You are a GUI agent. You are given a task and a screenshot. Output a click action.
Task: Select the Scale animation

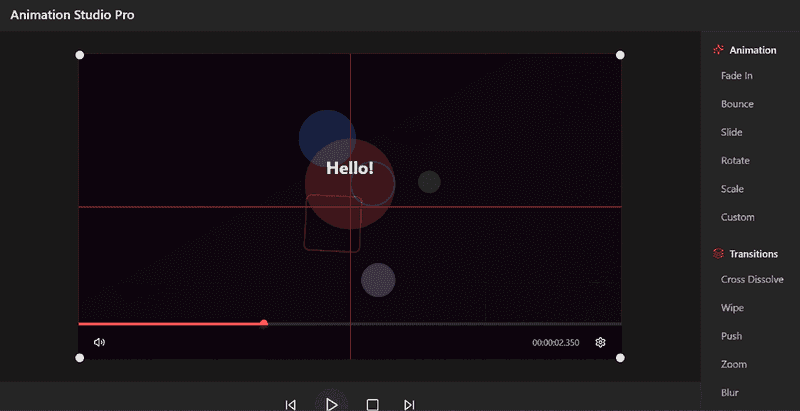coord(732,189)
